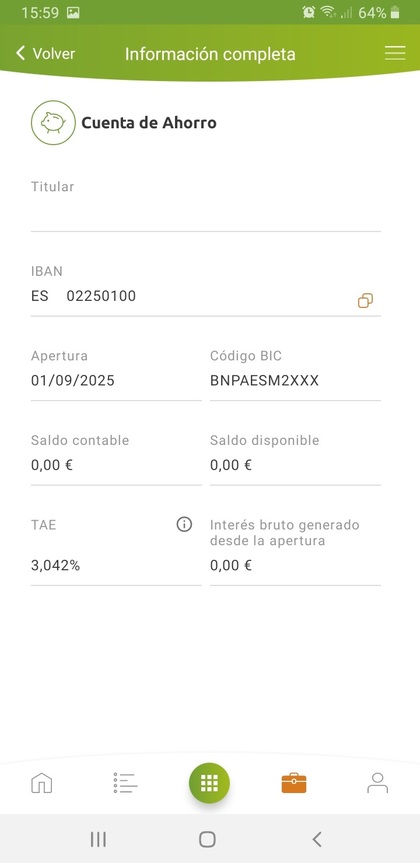
Task: Copy the IBAN with the copy icon
Action: pos(366,301)
